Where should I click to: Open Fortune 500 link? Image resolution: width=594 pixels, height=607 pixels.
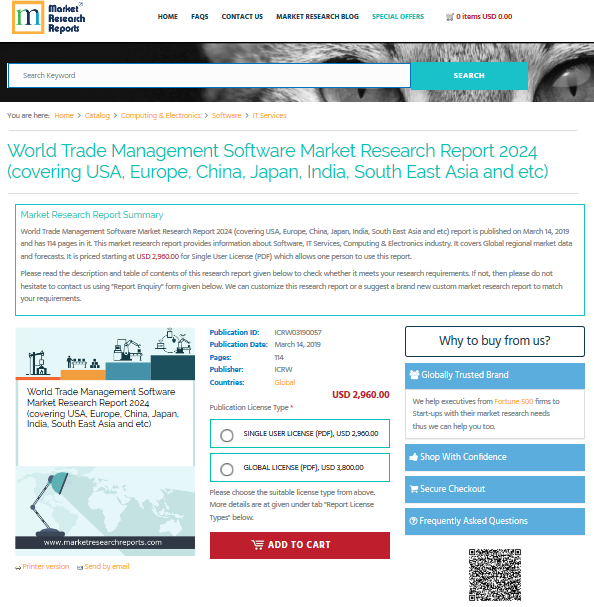(x=514, y=401)
